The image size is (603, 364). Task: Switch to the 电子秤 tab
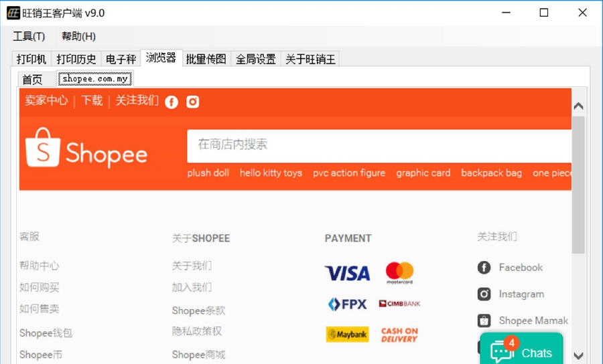[x=121, y=59]
